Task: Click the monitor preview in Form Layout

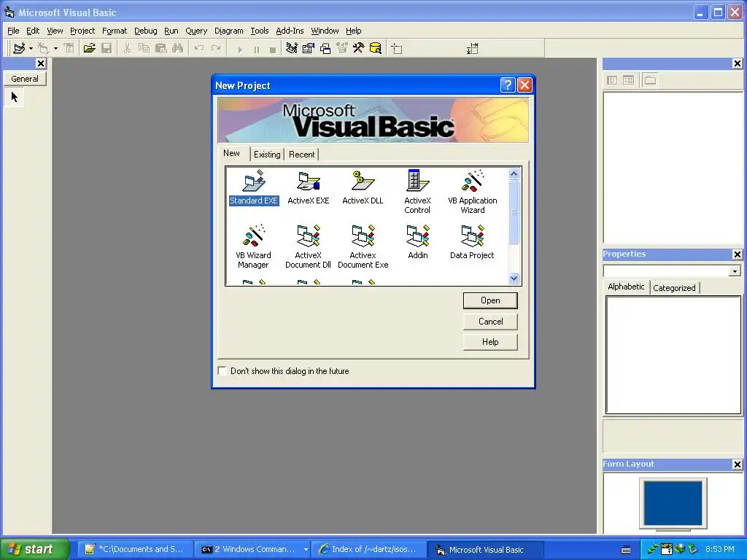Action: coord(673,504)
